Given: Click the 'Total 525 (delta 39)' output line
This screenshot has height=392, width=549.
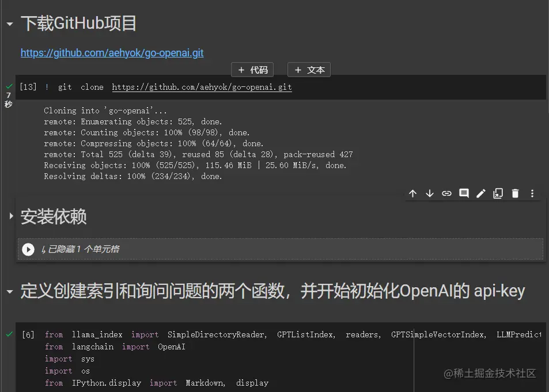Looking at the screenshot, I should (198, 154).
